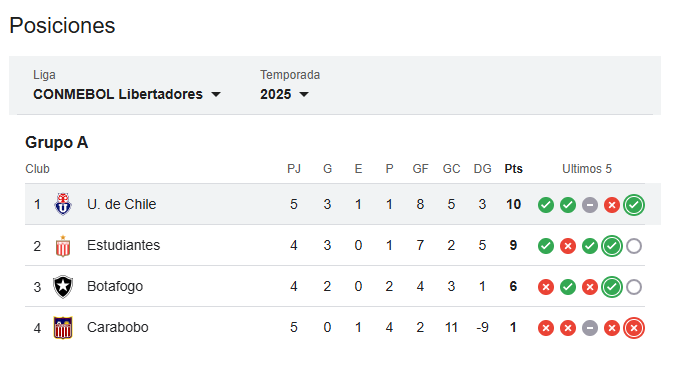Click the U. de Chile club crest
This screenshot has height=369, width=678.
[x=63, y=204]
